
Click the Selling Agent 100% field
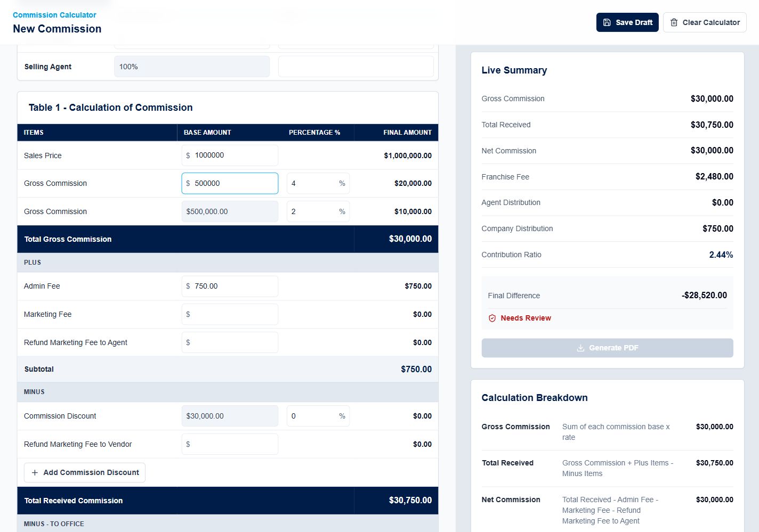tap(192, 67)
